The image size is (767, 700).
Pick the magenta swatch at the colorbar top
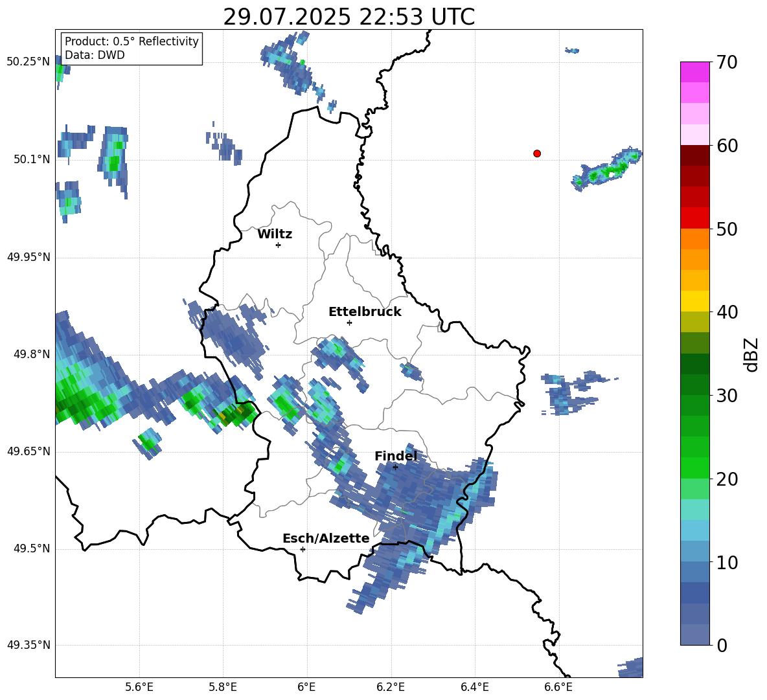click(695, 72)
